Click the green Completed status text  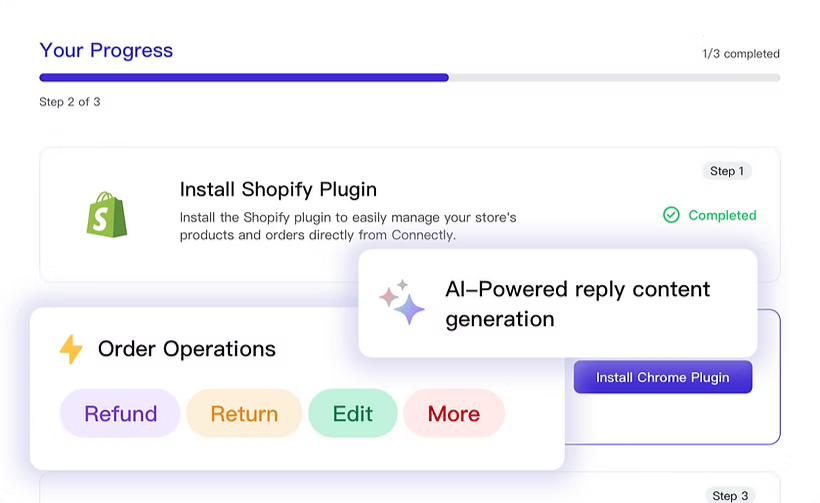722,215
